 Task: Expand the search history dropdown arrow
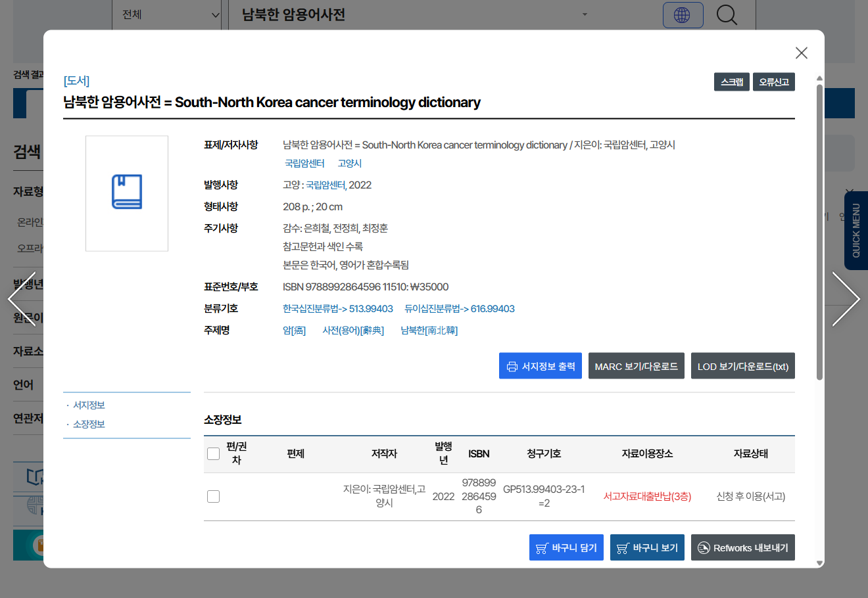[x=585, y=14]
